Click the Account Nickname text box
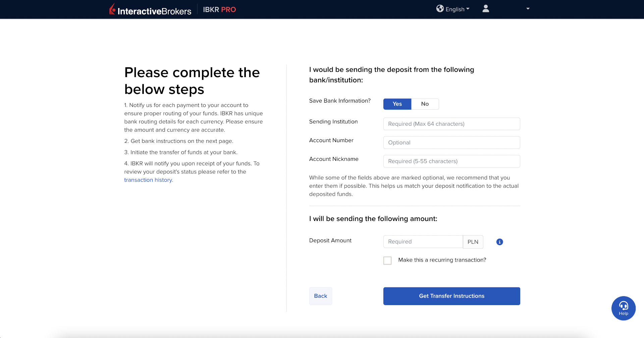The width and height of the screenshot is (644, 338). click(x=451, y=161)
